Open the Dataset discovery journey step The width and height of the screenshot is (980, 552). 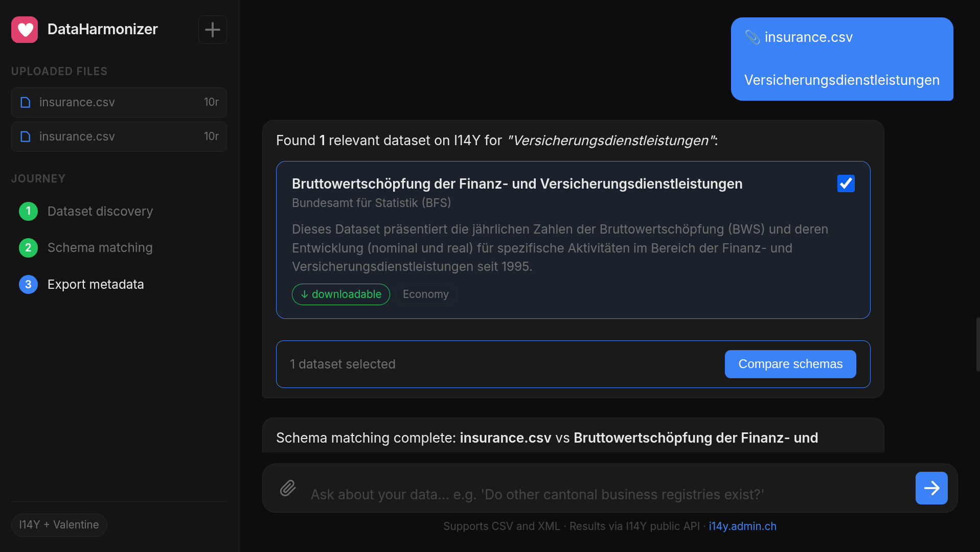[100, 212]
